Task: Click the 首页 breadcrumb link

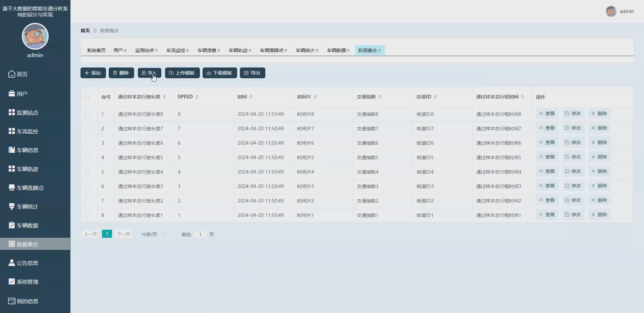Action: coord(85,31)
